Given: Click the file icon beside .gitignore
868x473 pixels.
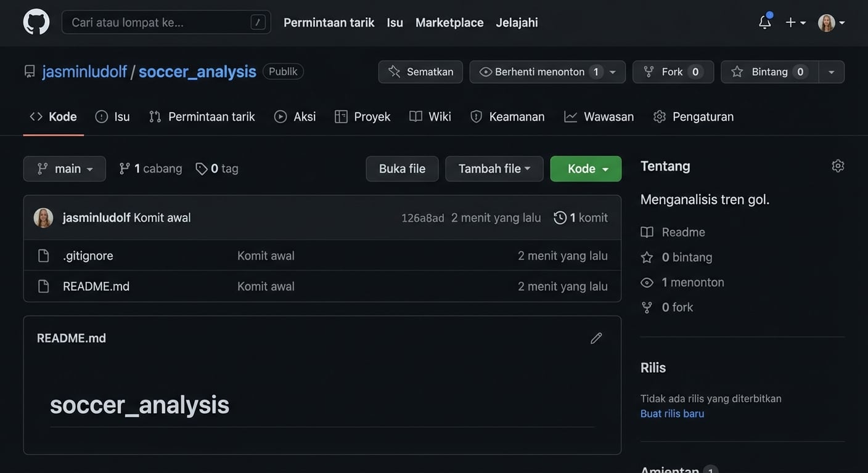Looking at the screenshot, I should click(x=43, y=256).
